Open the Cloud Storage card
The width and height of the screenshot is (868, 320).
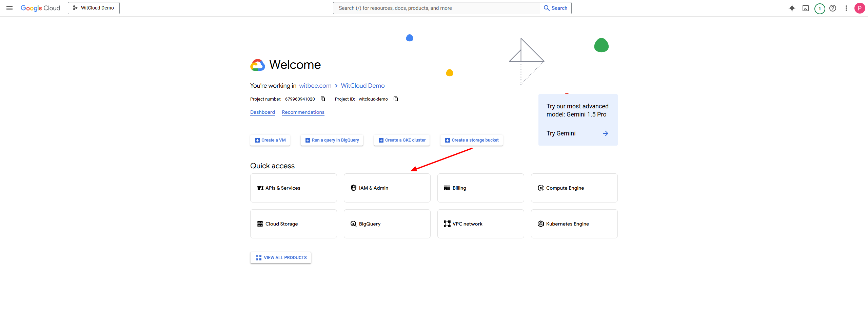pos(294,224)
